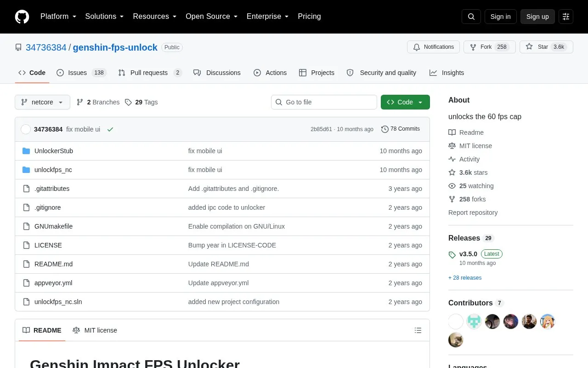588x368 pixels.
Task: Open the appveyor.yml file
Action: pyautogui.click(x=53, y=283)
